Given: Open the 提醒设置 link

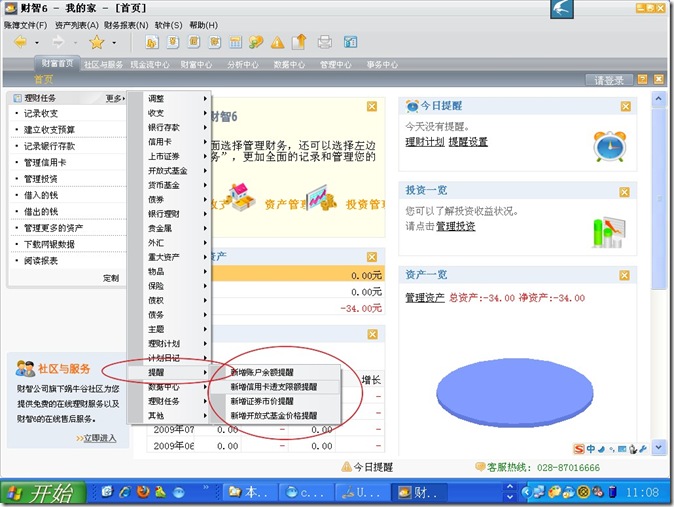Looking at the screenshot, I should tap(468, 143).
